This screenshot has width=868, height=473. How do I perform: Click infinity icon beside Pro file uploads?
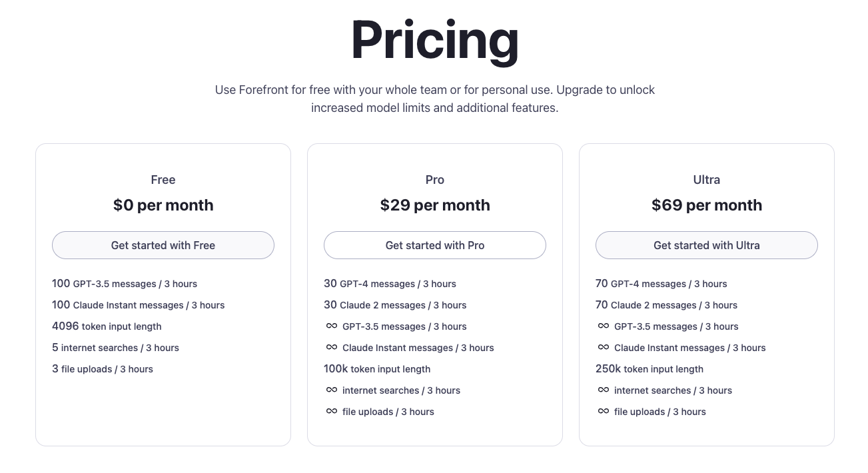(x=332, y=411)
